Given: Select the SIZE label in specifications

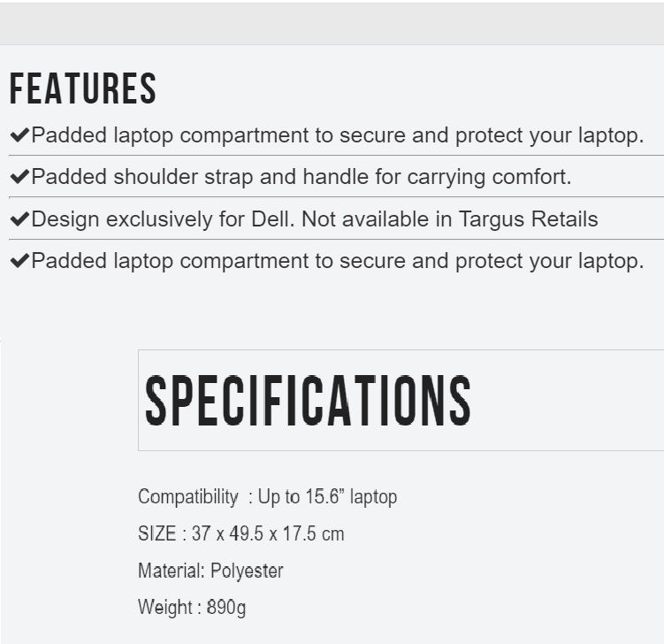Looking at the screenshot, I should click(x=157, y=533).
